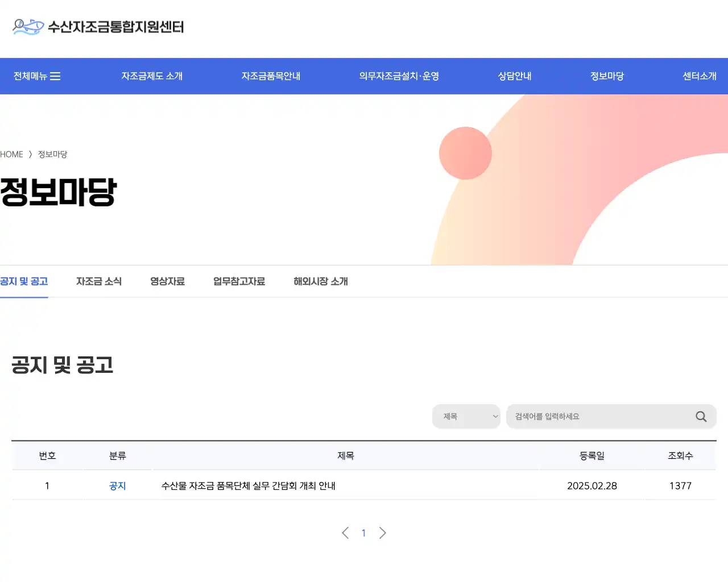This screenshot has height=582, width=728.
Task: Navigate to 센터소개 in the top menu
Action: 700,76
